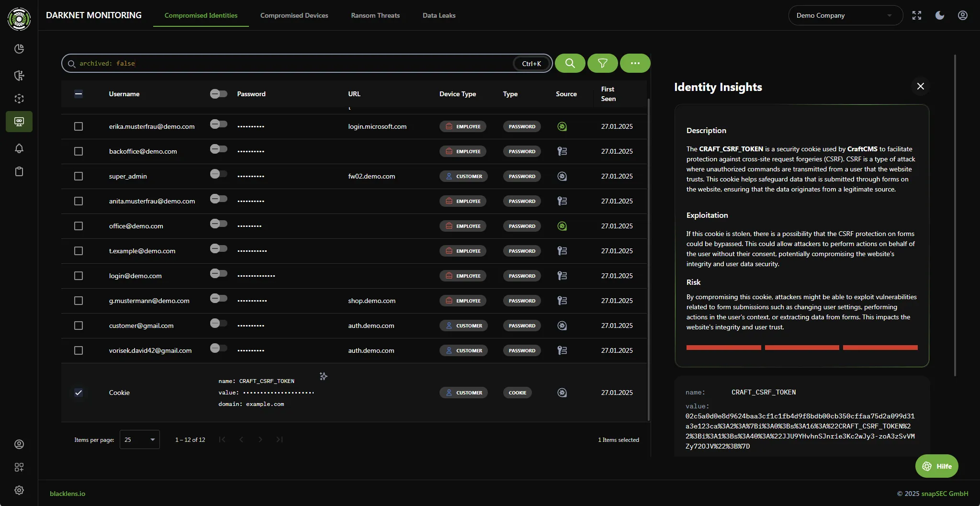This screenshot has width=980, height=506.
Task: Switch to Ransom Threats tab
Action: (375, 15)
